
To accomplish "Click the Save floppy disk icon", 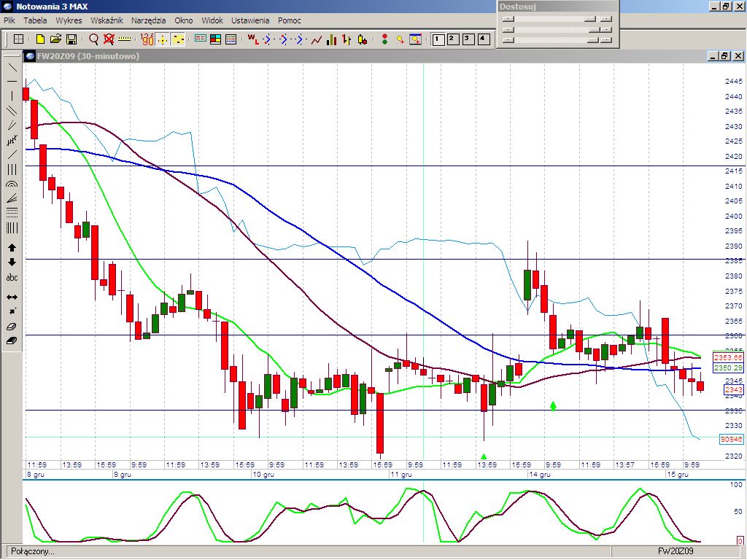I will pyautogui.click(x=71, y=39).
